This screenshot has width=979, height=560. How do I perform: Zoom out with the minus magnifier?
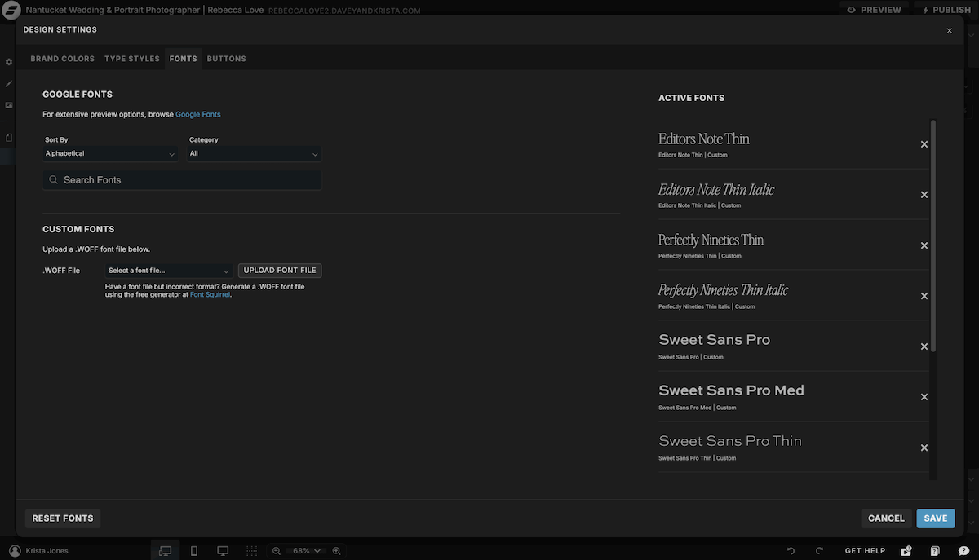(277, 551)
